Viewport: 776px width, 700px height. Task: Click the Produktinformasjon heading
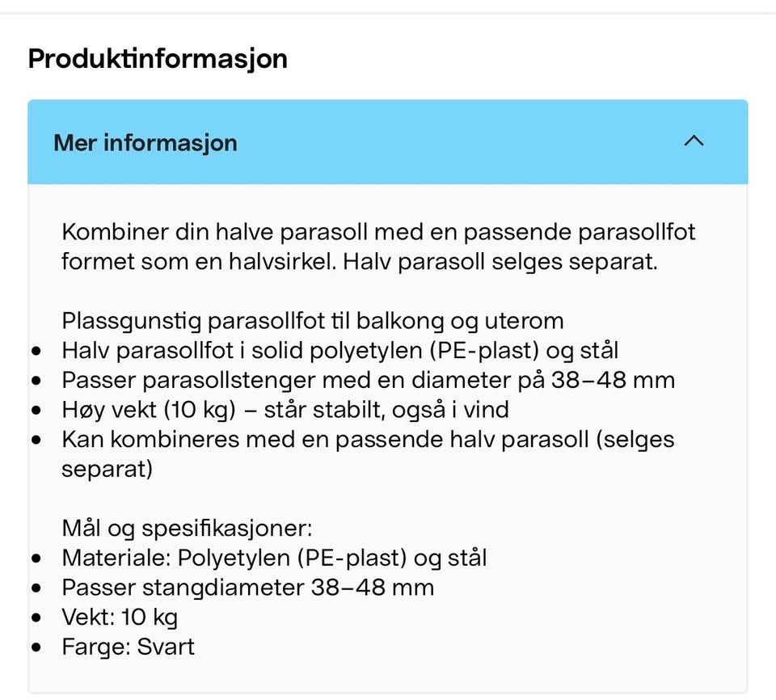pos(158,59)
